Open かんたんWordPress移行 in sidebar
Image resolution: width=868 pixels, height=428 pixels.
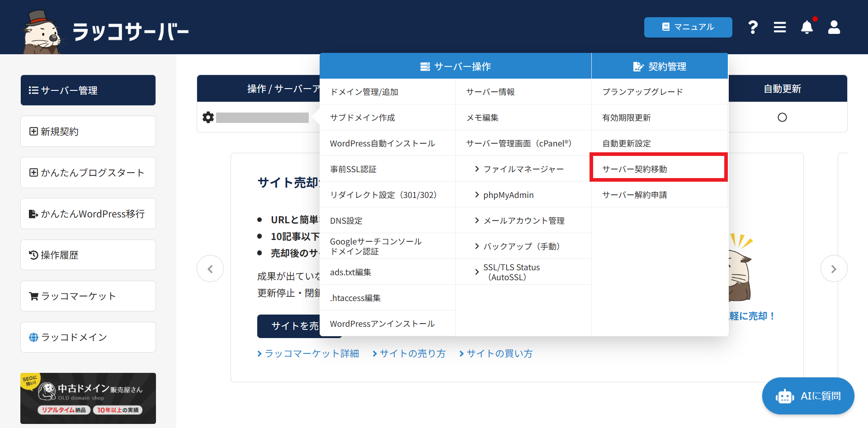[88, 214]
